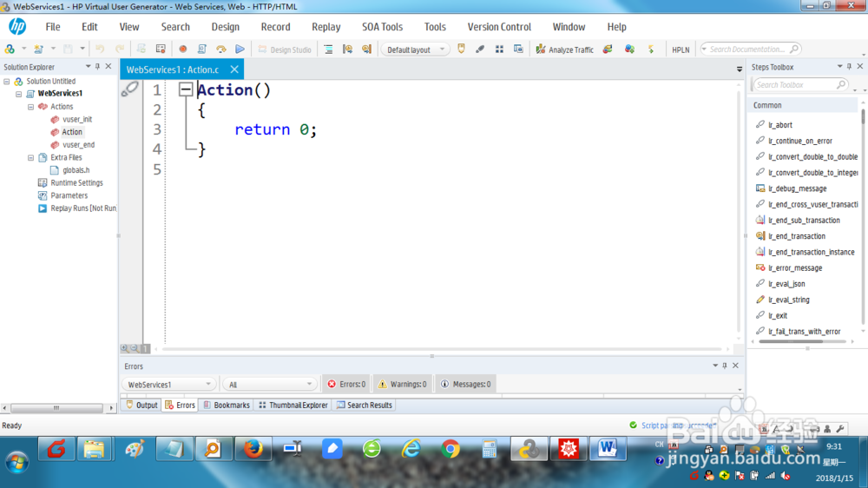The image size is (868, 488).
Task: Open the Output shield icon in toolbar
Action: 461,49
